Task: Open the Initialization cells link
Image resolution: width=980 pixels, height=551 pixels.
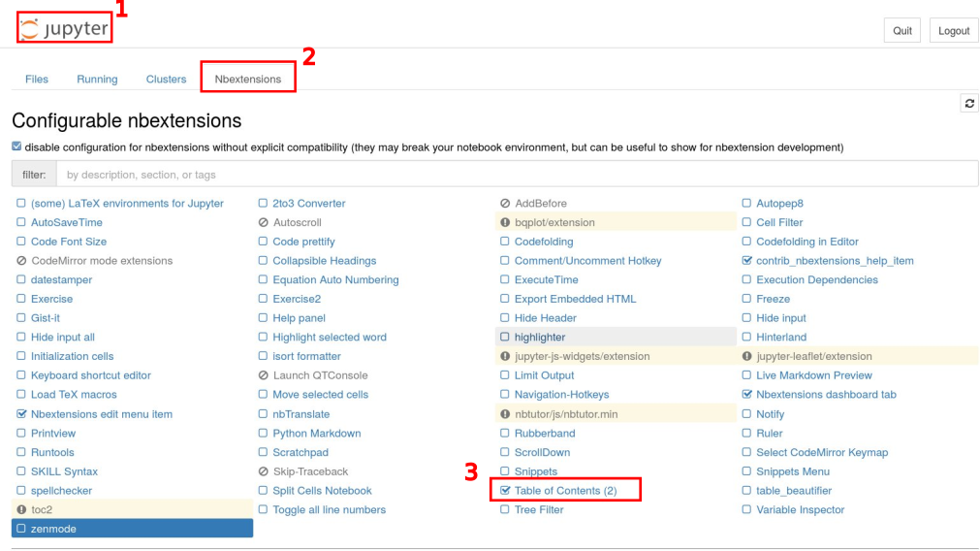Action: 72,356
